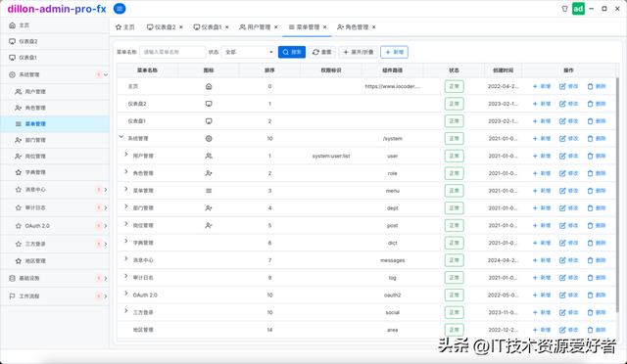Screen dimensions: 627x364
Task: Click the 重置 reset button
Action: [322, 52]
